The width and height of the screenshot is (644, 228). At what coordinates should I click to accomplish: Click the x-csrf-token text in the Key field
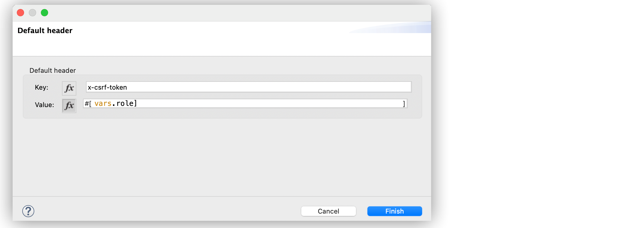(106, 87)
